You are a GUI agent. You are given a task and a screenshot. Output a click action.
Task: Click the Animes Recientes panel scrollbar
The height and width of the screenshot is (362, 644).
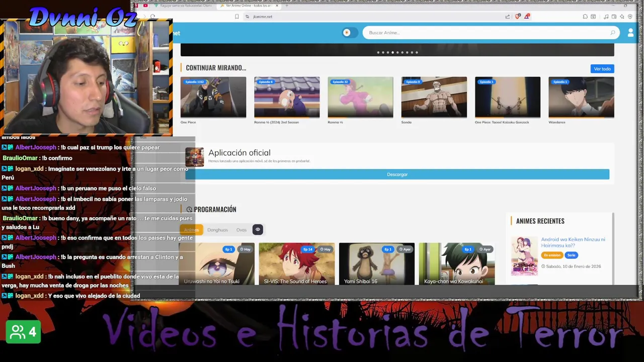[613, 249]
